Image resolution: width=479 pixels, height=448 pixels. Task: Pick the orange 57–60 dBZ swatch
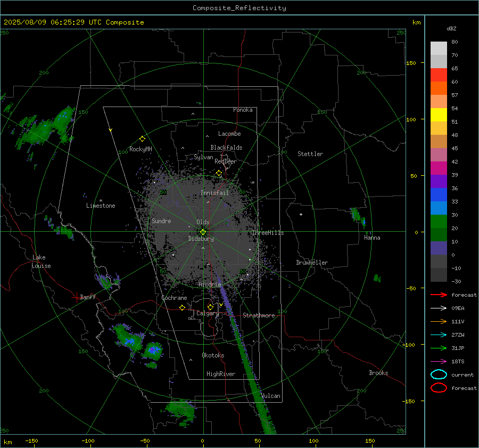[x=439, y=88]
